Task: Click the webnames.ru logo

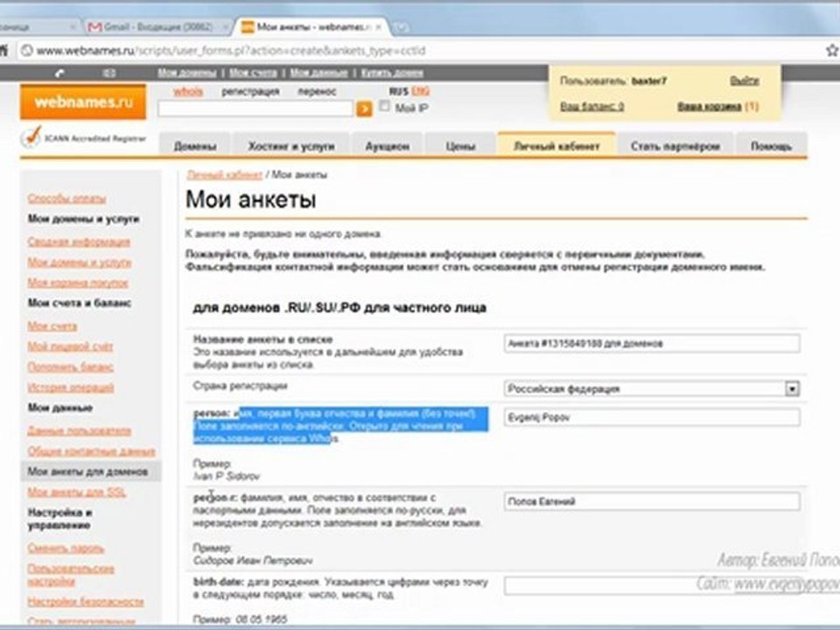Action: point(83,101)
